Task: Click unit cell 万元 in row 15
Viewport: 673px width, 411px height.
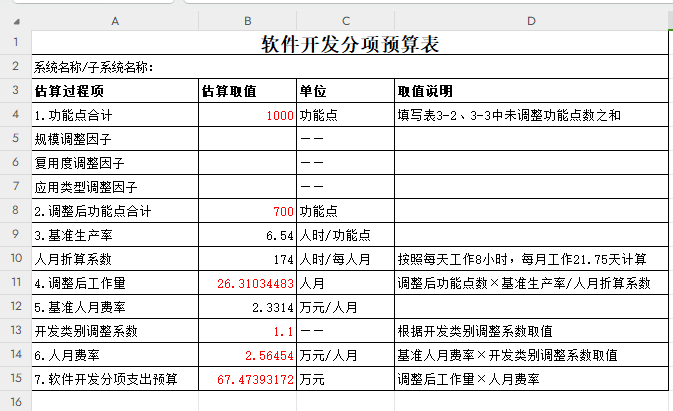Action: click(346, 379)
